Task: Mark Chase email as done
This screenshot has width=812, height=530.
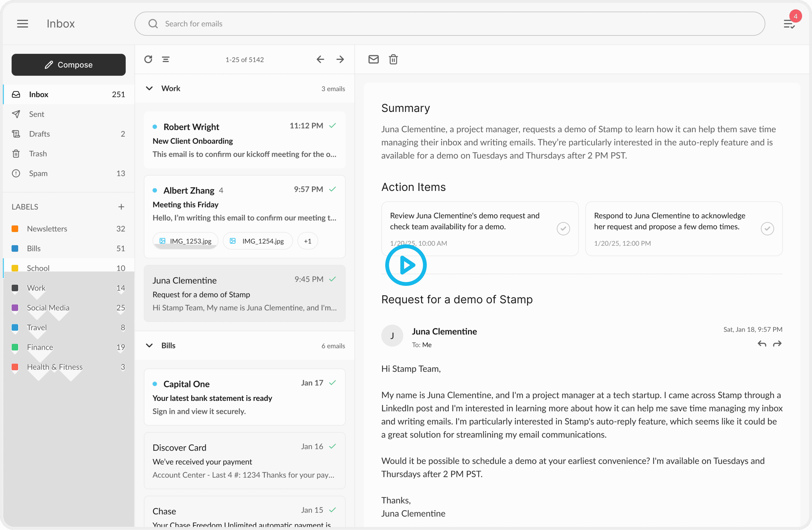Action: (333, 510)
